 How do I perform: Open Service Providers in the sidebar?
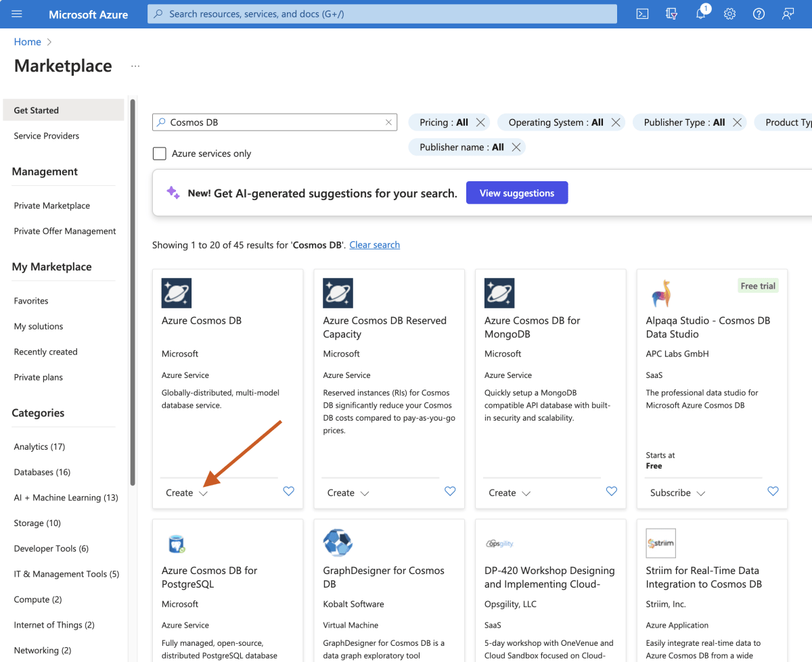[46, 136]
